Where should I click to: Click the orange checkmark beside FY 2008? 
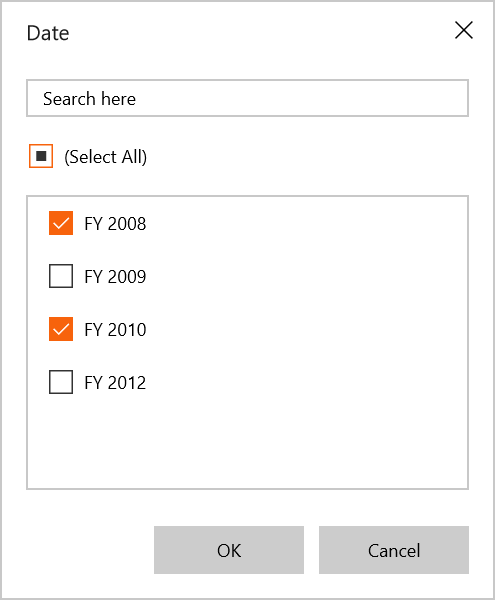click(x=61, y=223)
